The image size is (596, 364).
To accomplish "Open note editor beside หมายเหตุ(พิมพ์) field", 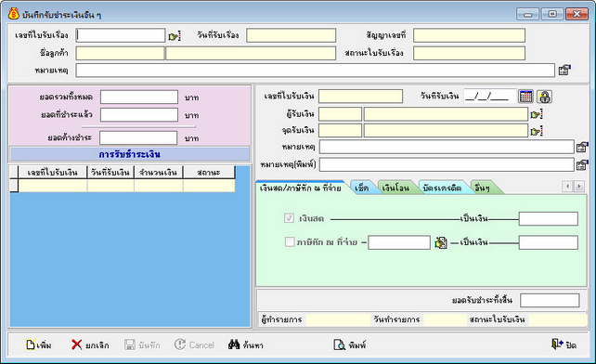I will pyautogui.click(x=582, y=164).
